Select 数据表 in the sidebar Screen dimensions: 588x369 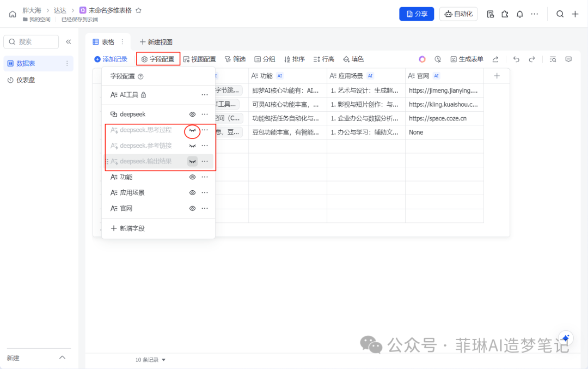[38, 63]
